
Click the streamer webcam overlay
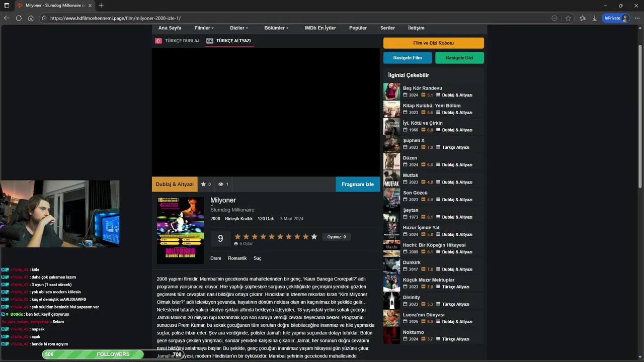click(x=60, y=214)
